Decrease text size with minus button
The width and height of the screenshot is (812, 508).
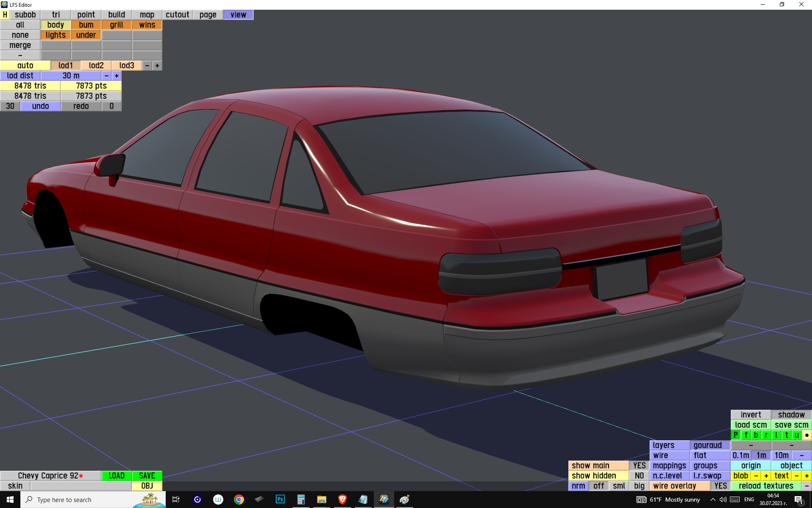pos(796,475)
